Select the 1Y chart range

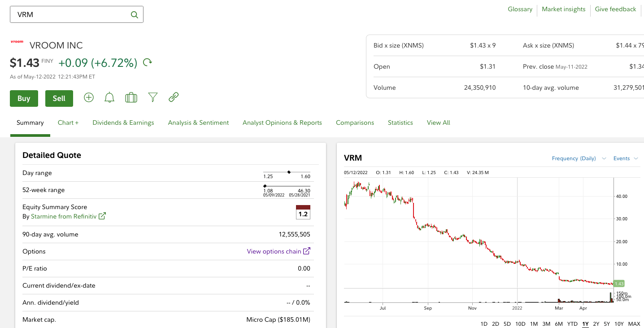click(x=585, y=324)
